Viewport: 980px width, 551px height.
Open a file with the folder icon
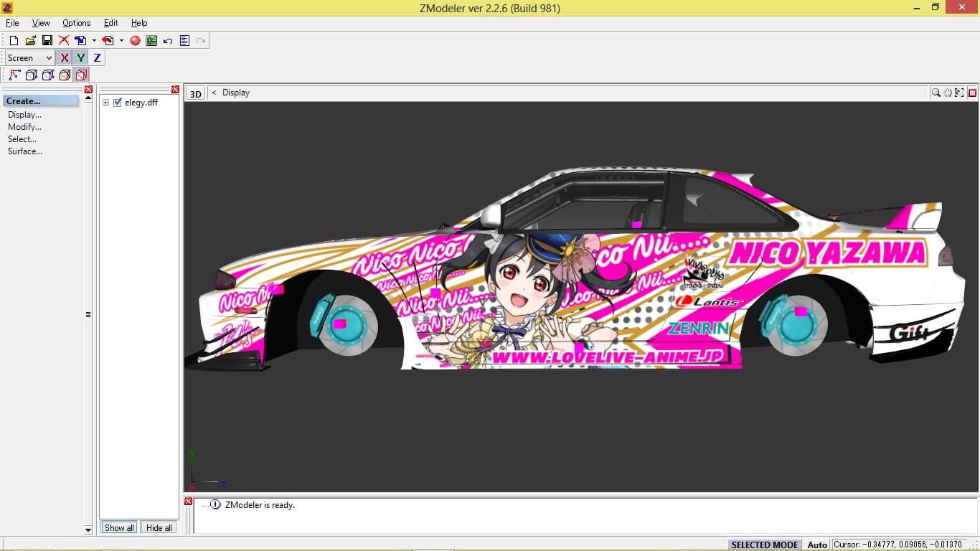(x=30, y=41)
